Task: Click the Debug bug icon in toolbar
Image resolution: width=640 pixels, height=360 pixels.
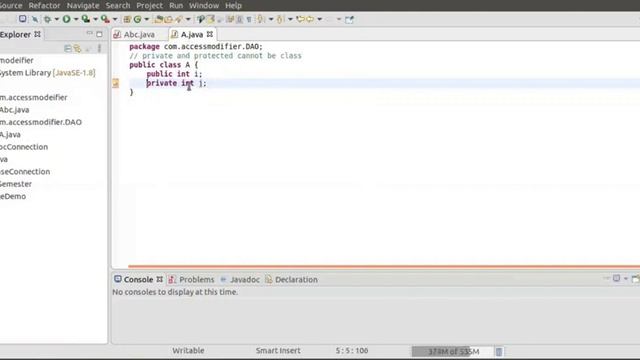Action: point(47,19)
